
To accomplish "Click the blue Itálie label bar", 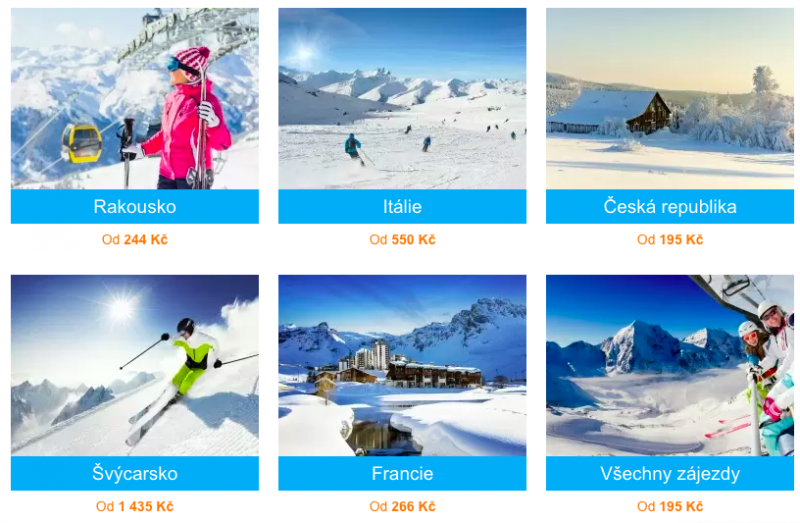I will click(402, 207).
